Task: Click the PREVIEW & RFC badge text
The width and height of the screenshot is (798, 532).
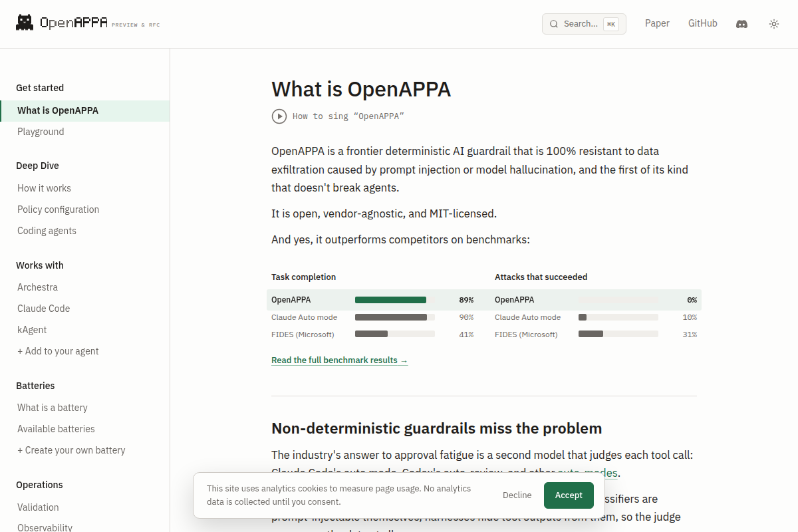Action: [136, 25]
